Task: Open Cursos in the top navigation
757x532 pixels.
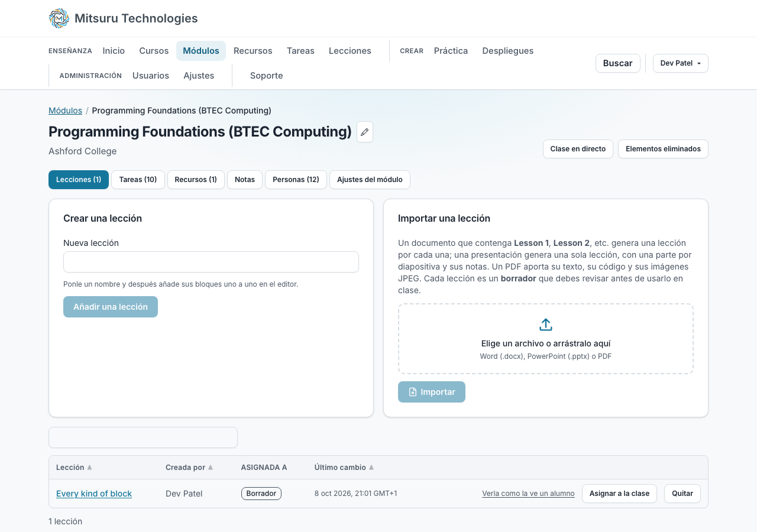Action: tap(154, 51)
